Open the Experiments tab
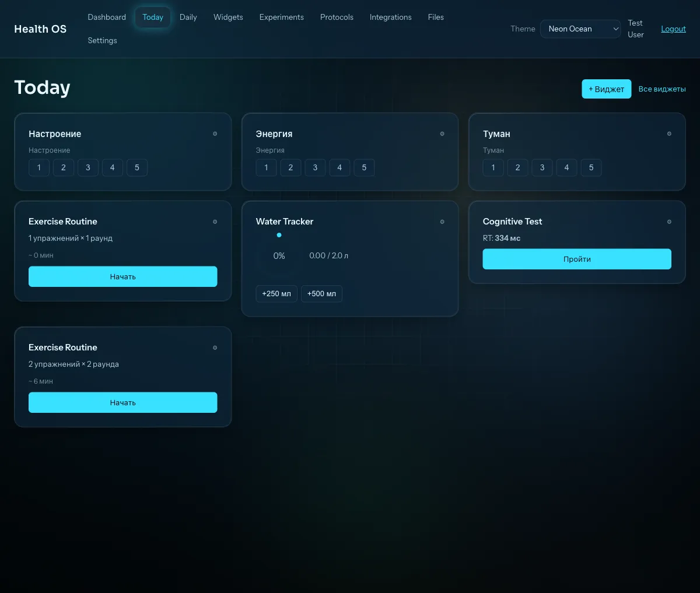700x593 pixels. tap(281, 17)
